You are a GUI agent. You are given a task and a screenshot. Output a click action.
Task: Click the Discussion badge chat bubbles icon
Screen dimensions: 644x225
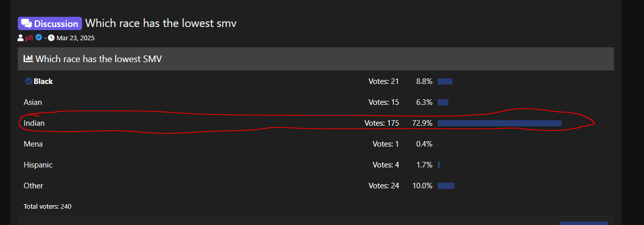(26, 23)
